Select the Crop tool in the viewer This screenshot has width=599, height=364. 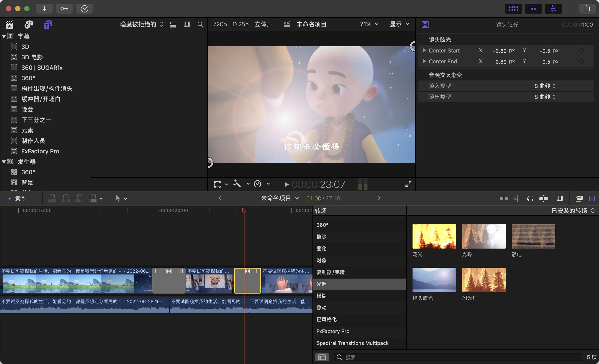(218, 184)
